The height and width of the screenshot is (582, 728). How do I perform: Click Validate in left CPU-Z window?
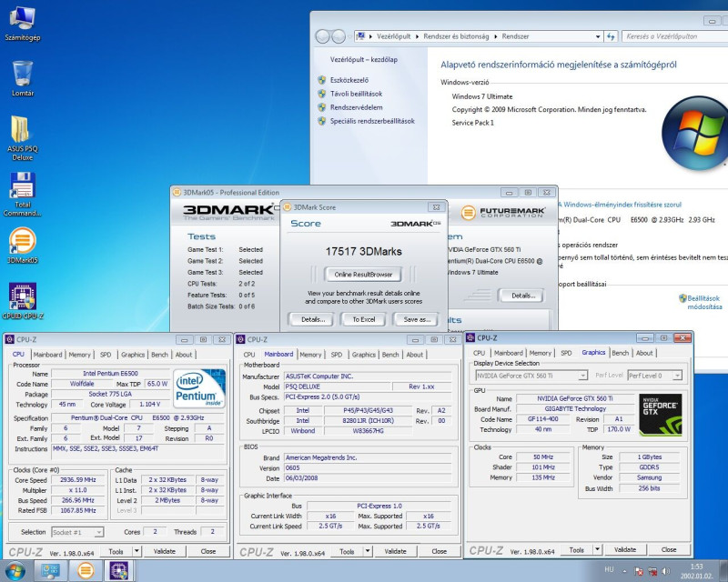point(165,551)
